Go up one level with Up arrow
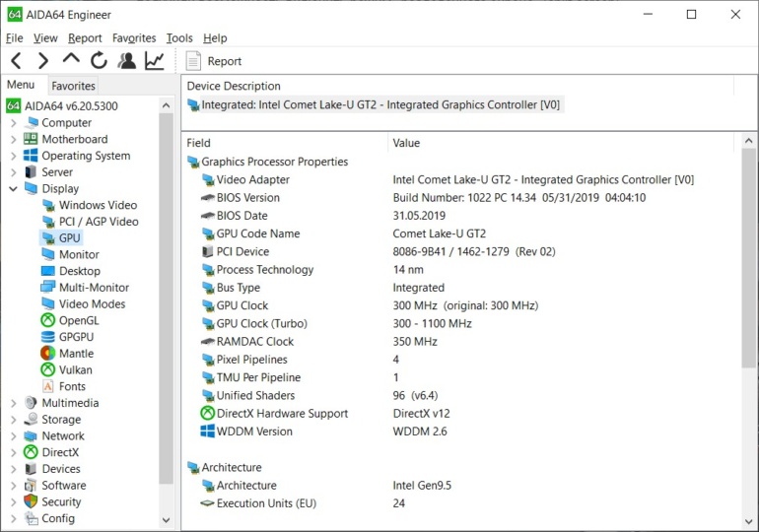The height and width of the screenshot is (532, 759). pos(71,60)
